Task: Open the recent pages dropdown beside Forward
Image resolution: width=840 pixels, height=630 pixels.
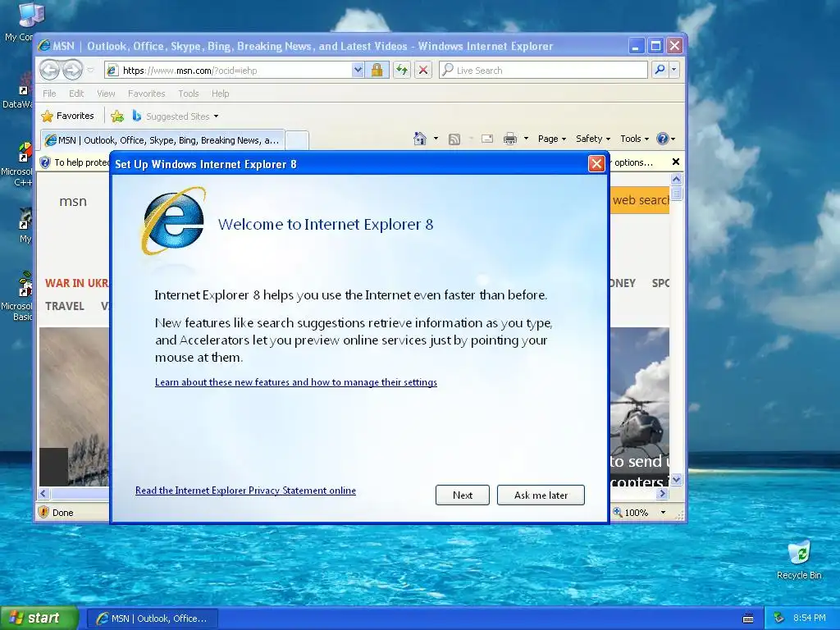Action: pyautogui.click(x=90, y=71)
